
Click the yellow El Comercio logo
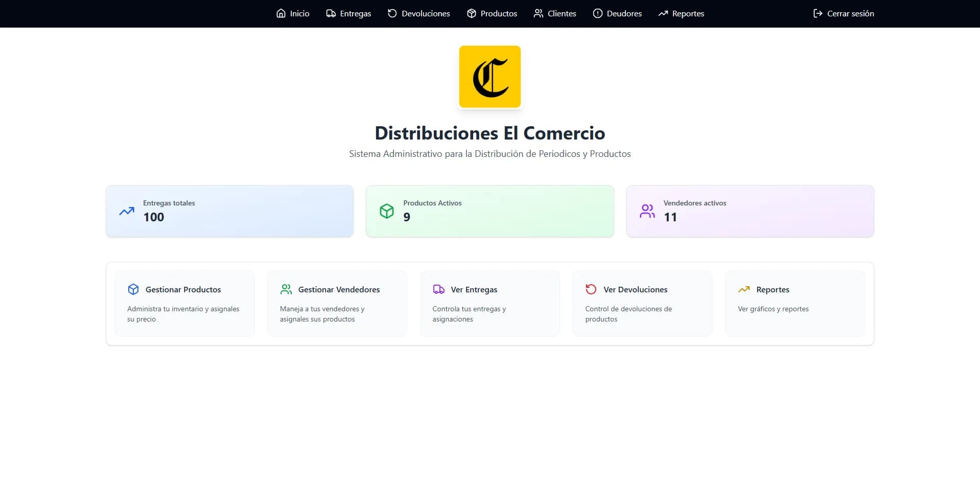[x=490, y=77]
